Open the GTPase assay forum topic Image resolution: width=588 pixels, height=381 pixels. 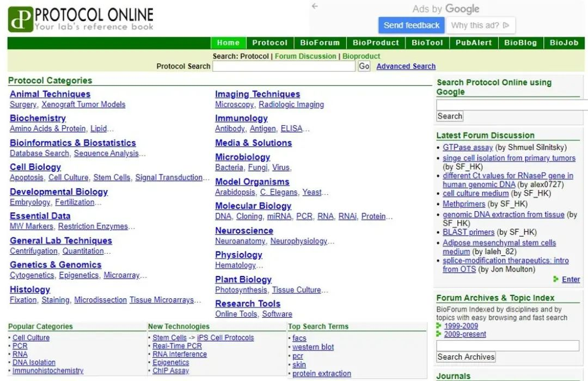(x=468, y=148)
